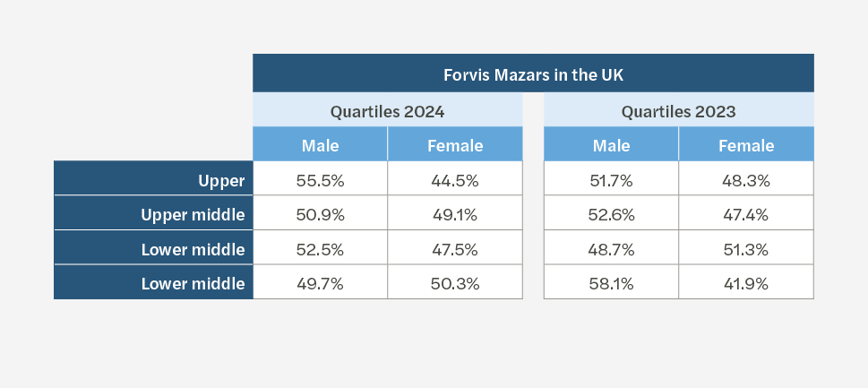Select the Quartiles 2023 heading

(678, 112)
